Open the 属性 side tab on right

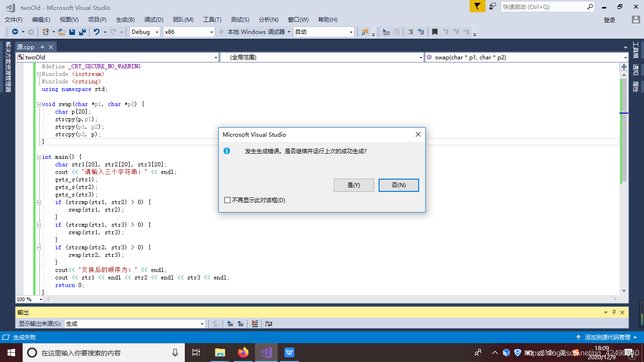[636, 86]
